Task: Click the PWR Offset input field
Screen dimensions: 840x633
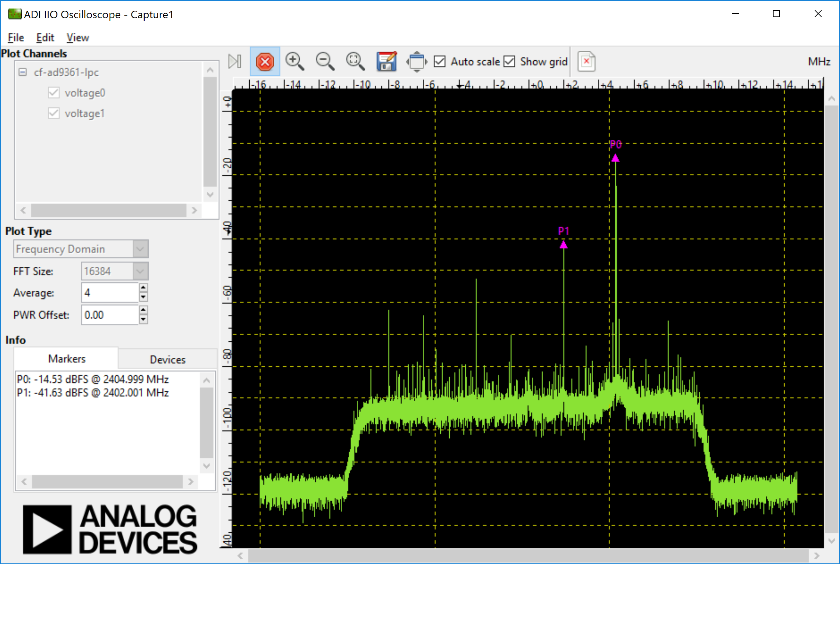Action: [x=109, y=315]
